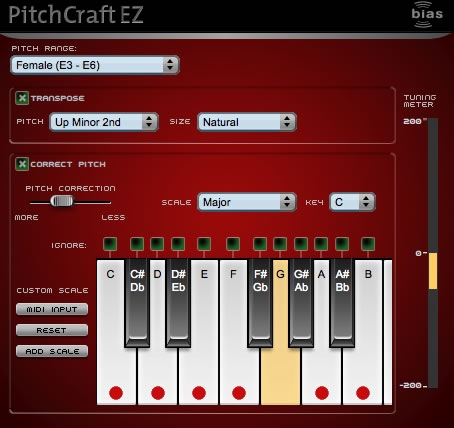Toggle the Ignore box above the D#/Eb key
Screen dimensions: 454x428
click(x=178, y=244)
